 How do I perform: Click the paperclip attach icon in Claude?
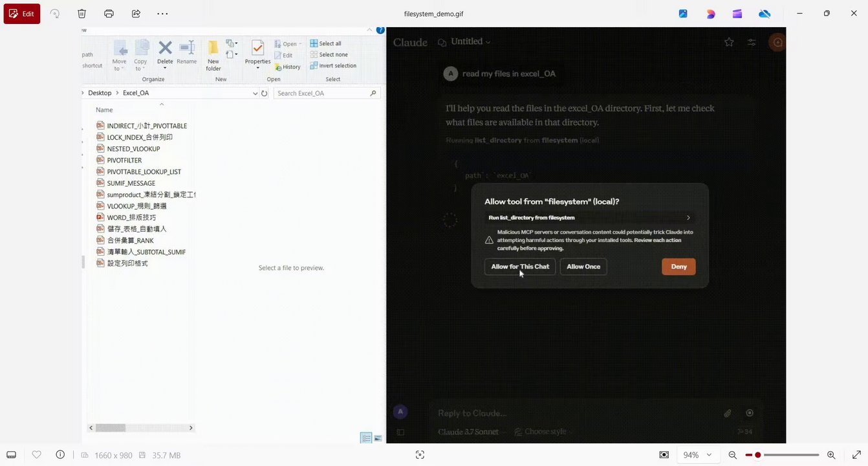point(728,413)
